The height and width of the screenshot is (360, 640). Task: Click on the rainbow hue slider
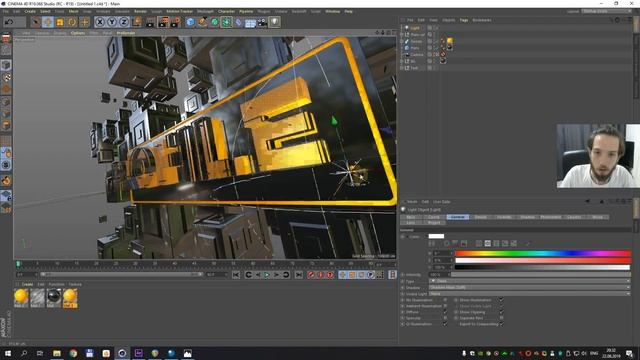click(543, 253)
